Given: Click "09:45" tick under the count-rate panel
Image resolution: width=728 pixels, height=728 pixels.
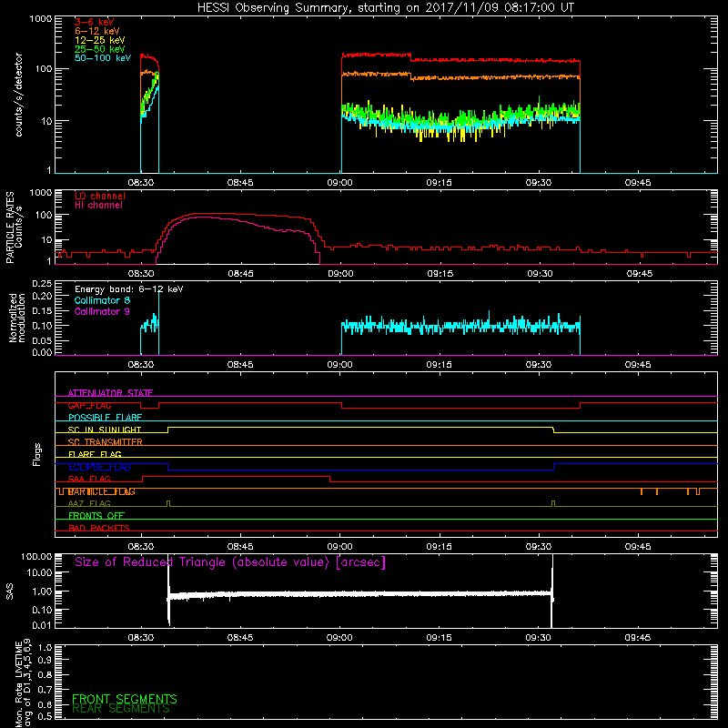Looking at the screenshot, I should pos(638,183).
